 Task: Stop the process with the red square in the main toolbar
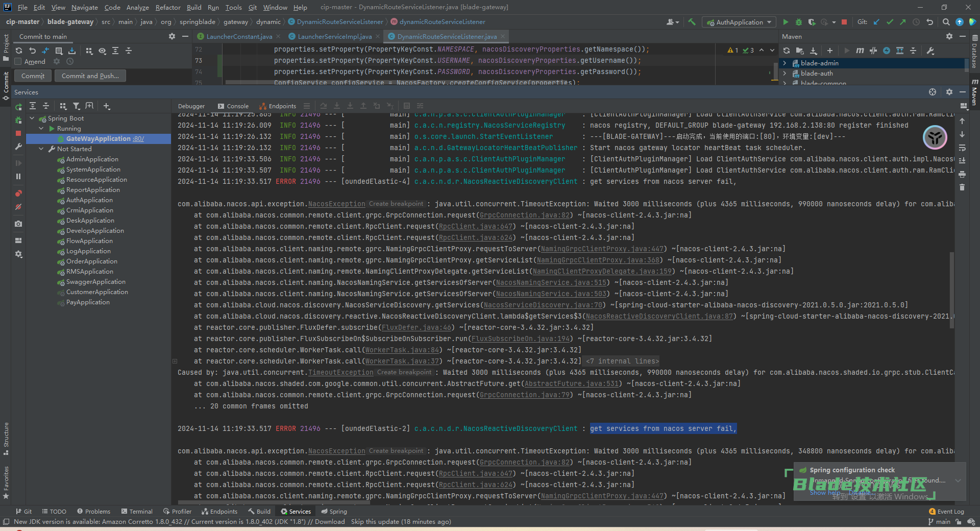[x=844, y=22]
